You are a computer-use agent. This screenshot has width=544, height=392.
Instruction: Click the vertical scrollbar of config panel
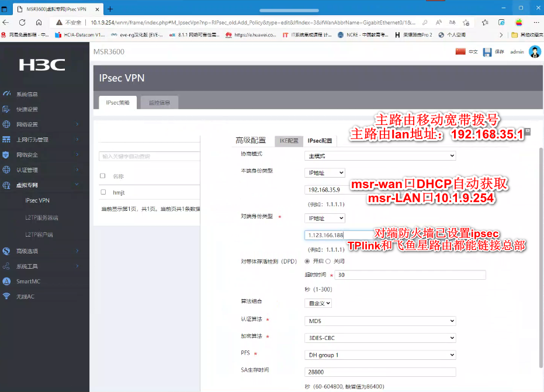tap(541, 258)
